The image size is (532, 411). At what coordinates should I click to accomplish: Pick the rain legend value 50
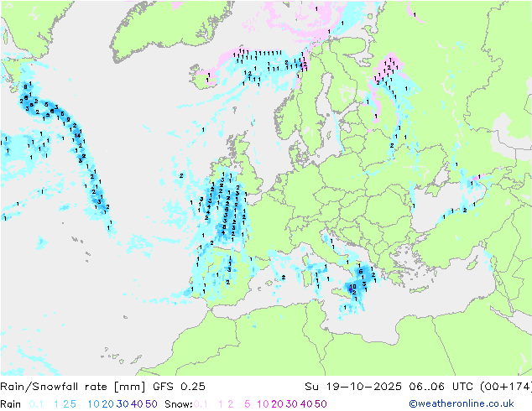pos(151,404)
